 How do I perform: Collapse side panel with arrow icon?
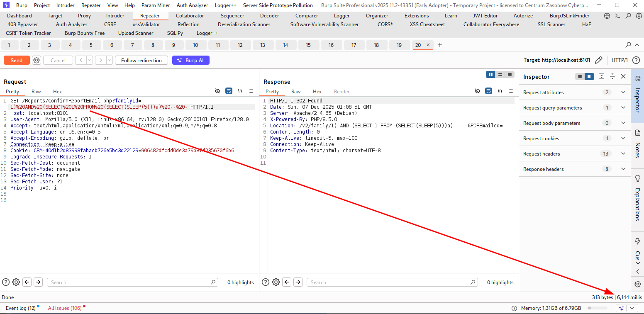tap(638, 272)
